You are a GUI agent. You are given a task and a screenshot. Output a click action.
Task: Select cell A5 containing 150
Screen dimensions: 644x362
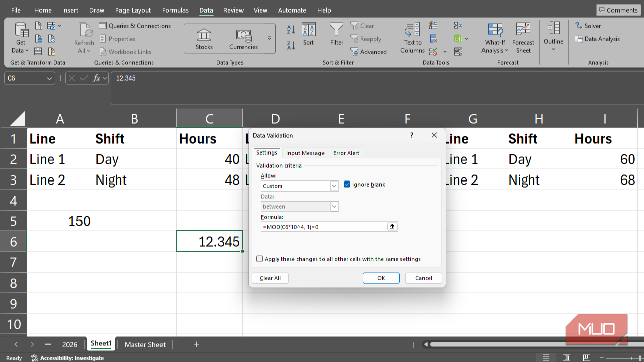60,221
